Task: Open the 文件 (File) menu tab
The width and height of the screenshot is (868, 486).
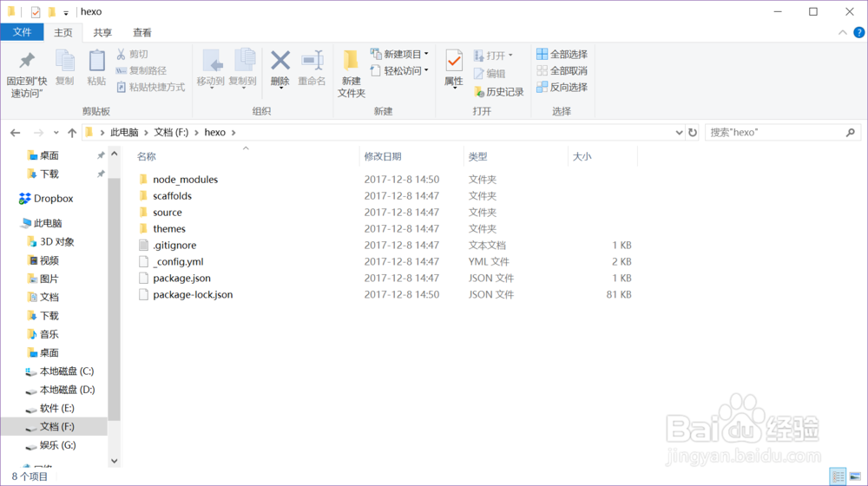Action: click(23, 32)
